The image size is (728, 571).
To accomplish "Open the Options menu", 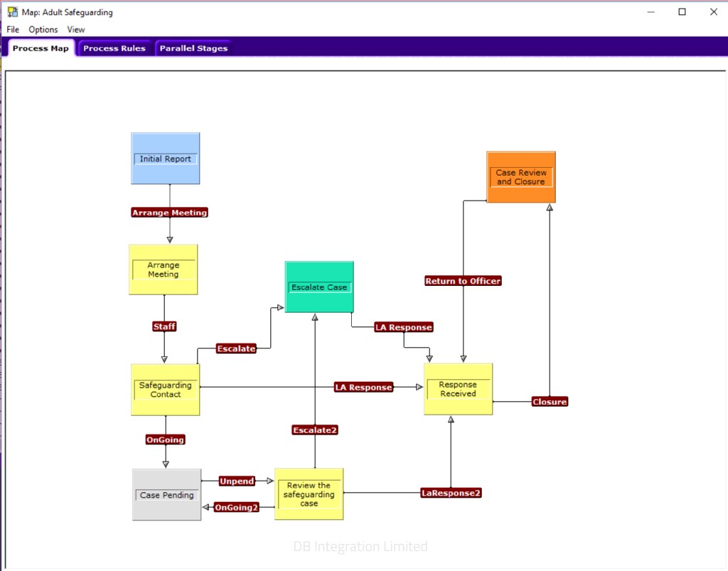I will coord(43,30).
